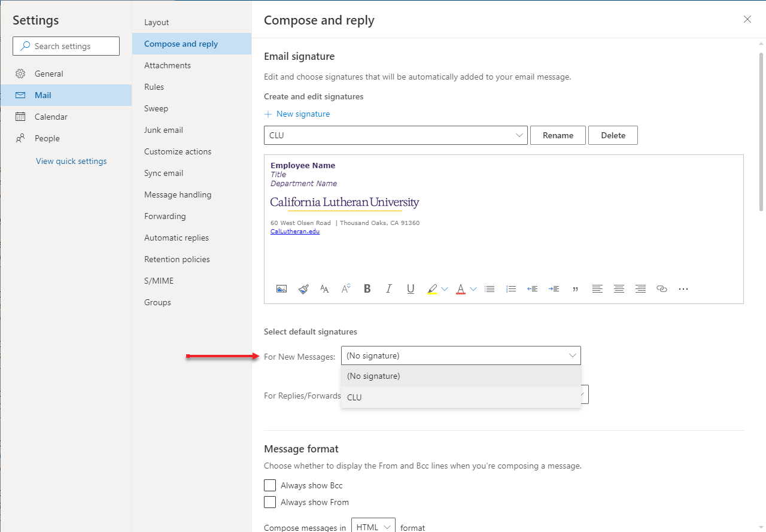Open Message handling settings
The image size is (766, 532).
click(191, 194)
